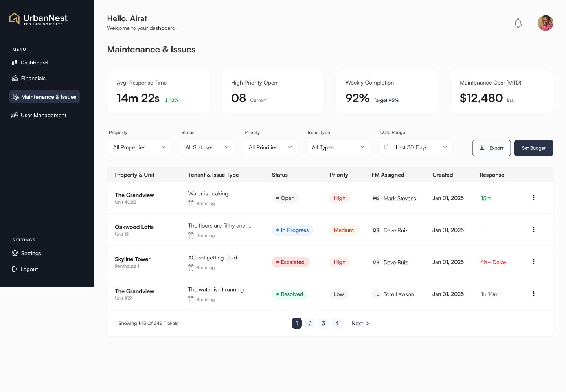The width and height of the screenshot is (566, 392).
Task: Expand the All Properties dropdown
Action: pyautogui.click(x=140, y=147)
